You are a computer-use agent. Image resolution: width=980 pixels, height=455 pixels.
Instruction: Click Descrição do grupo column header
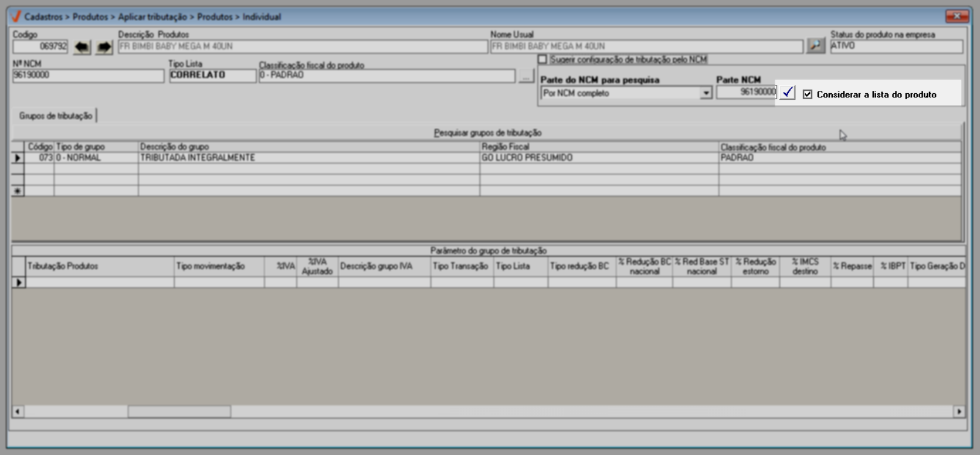(x=309, y=147)
